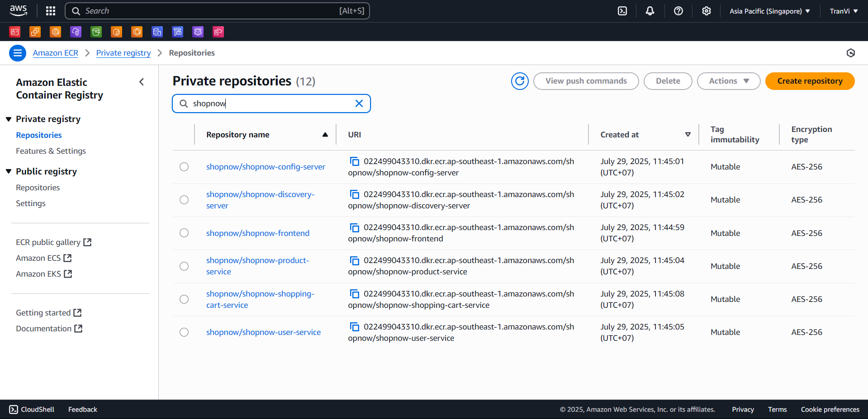Select the shopnow/shopnow-discovery-server row

click(184, 199)
